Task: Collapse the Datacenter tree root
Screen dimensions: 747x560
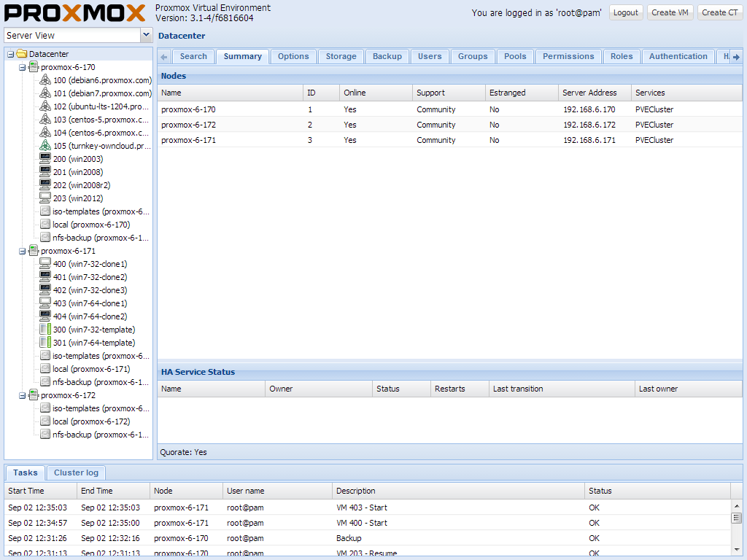Action: click(x=12, y=53)
